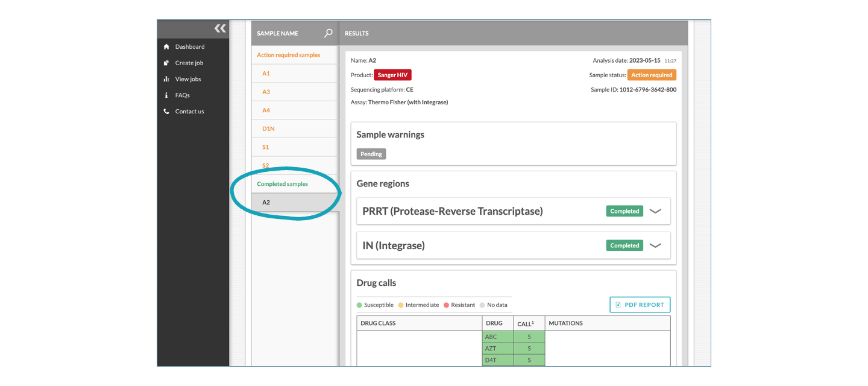Click the Intermediate yellow legend dot
868x386 pixels.
tap(401, 305)
